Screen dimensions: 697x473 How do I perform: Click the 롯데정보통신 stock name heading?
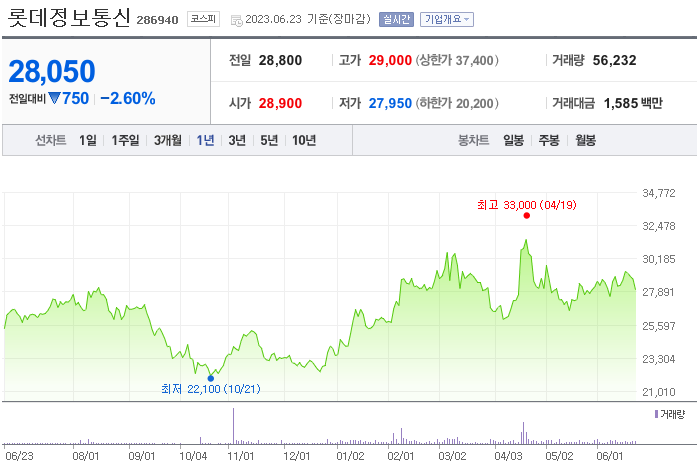[69, 17]
